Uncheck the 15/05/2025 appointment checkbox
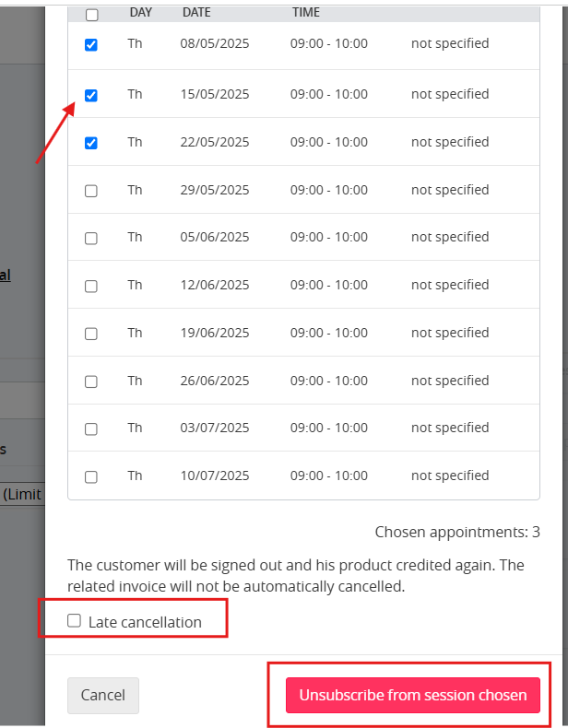Image resolution: width=568 pixels, height=728 pixels. pyautogui.click(x=91, y=95)
